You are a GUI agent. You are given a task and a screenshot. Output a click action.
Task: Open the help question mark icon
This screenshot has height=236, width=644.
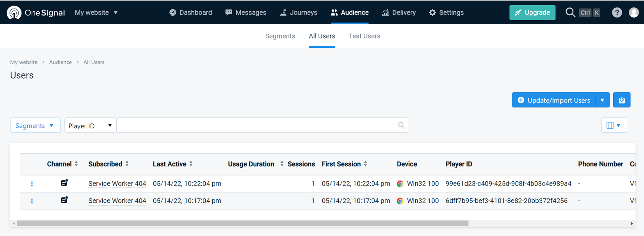(x=617, y=13)
